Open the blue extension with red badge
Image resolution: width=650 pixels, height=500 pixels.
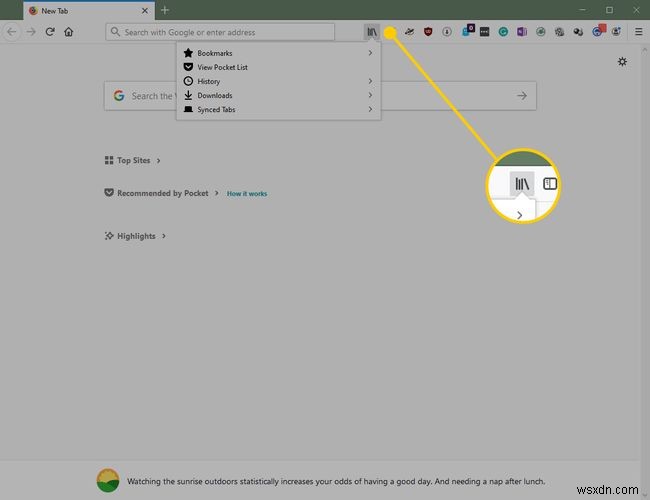(x=599, y=30)
